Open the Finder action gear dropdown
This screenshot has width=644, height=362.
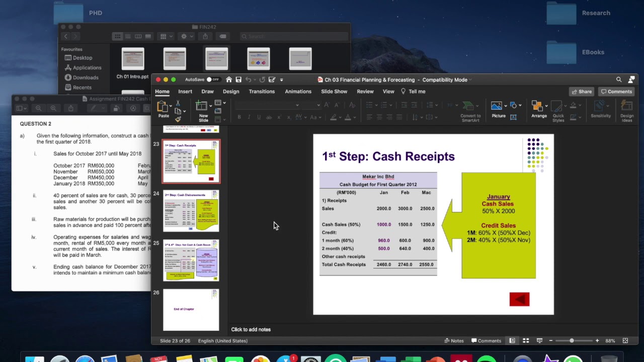[186, 36]
